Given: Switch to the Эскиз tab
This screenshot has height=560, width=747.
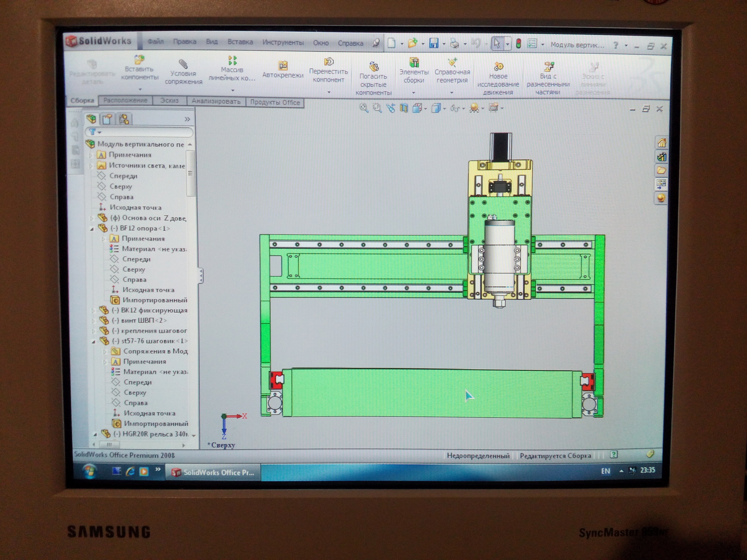Looking at the screenshot, I should coord(170,101).
